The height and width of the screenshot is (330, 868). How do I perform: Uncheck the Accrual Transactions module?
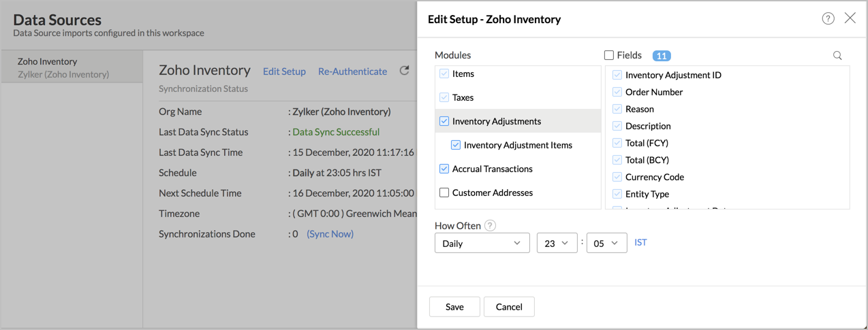[444, 169]
